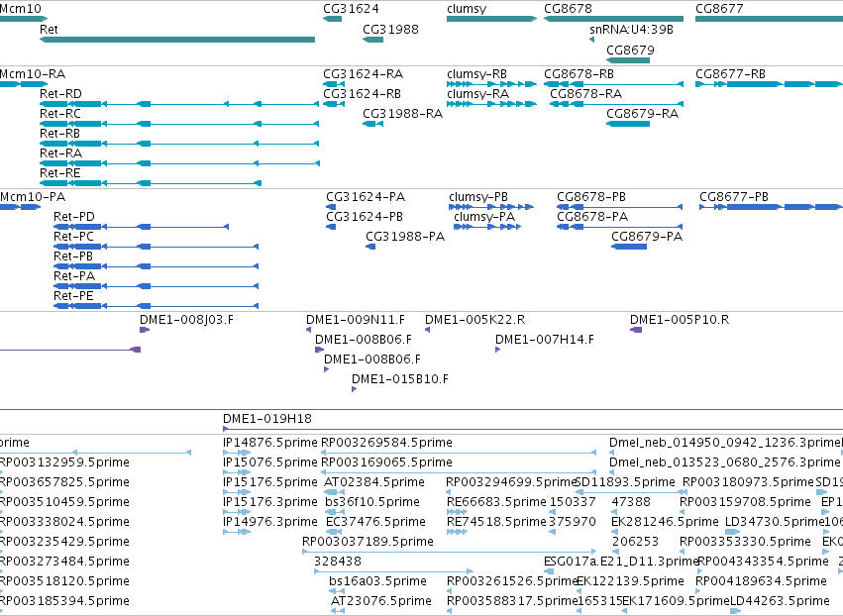Screen dimensions: 843x616
Task: Click EST RP003037189.5prime
Action: click(450, 552)
